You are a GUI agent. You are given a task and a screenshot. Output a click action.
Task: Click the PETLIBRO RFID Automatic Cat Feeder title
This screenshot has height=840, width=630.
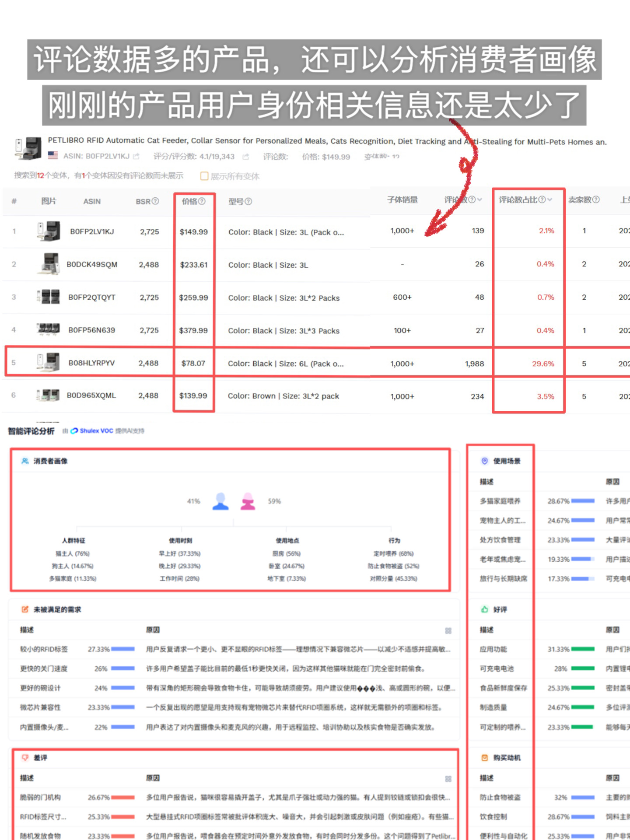(327, 141)
